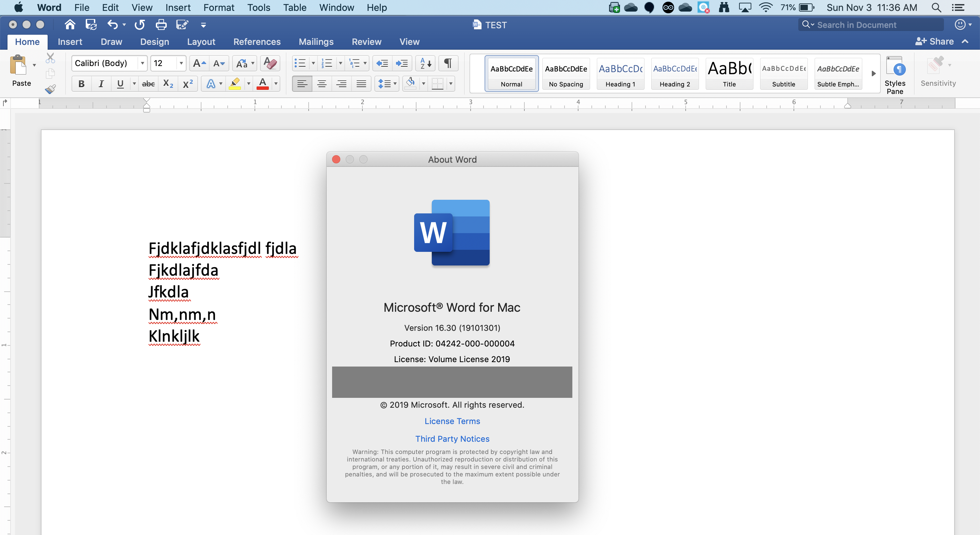
Task: Click the Clear All Formatting eraser icon
Action: coord(270,63)
